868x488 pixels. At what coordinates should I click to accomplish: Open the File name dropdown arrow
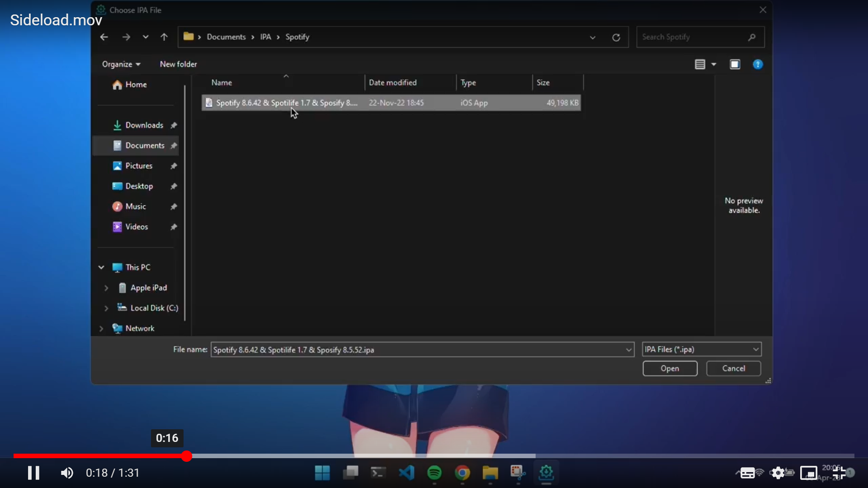pyautogui.click(x=628, y=350)
